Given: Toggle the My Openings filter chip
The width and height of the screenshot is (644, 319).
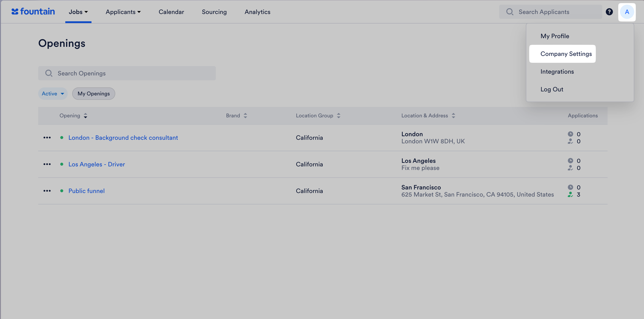Looking at the screenshot, I should 93,94.
